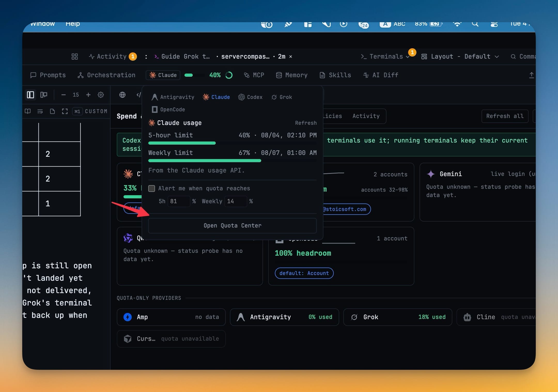Click the ABC input source menu
The image size is (558, 392).
pyautogui.click(x=392, y=24)
